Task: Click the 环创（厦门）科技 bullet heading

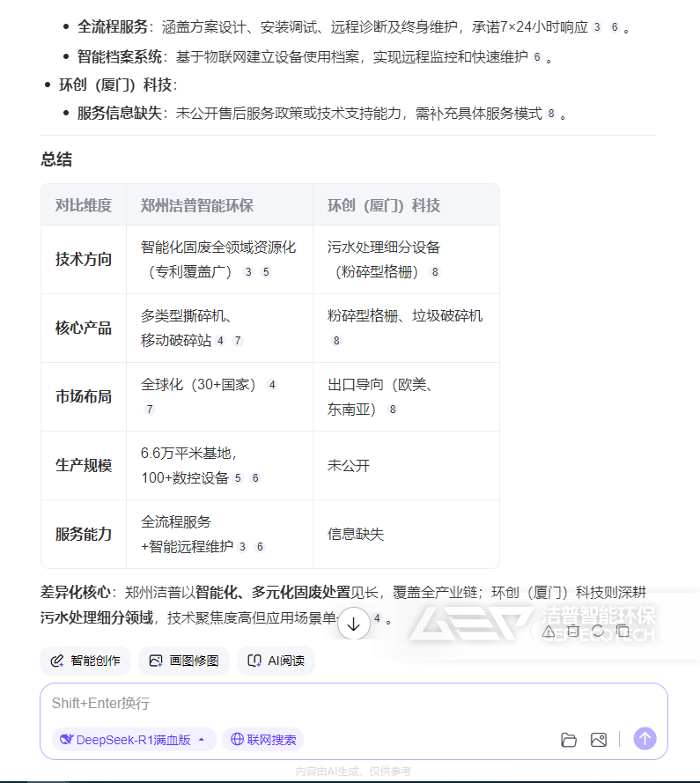Action: (115, 85)
